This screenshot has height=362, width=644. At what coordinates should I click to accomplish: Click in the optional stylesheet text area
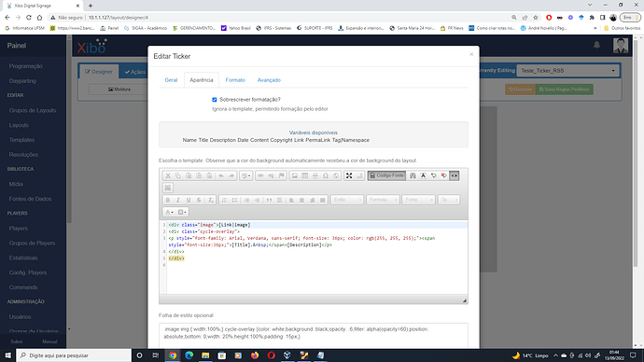[314, 336]
